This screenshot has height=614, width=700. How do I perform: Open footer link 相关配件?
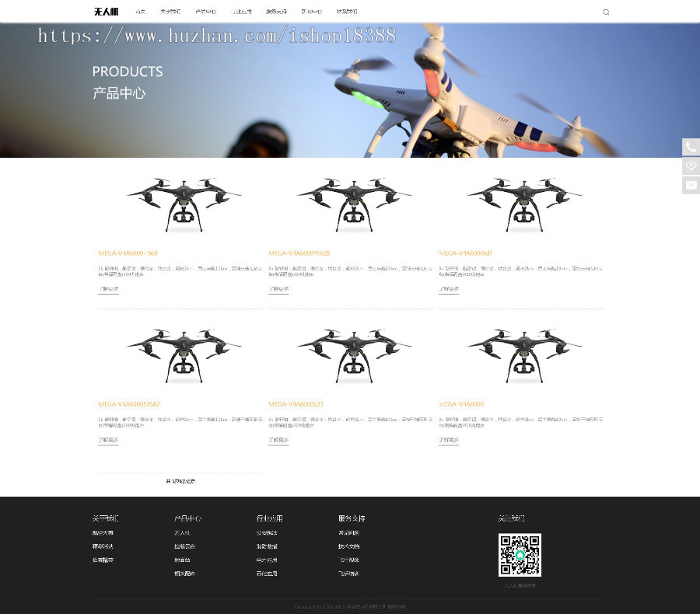[185, 574]
